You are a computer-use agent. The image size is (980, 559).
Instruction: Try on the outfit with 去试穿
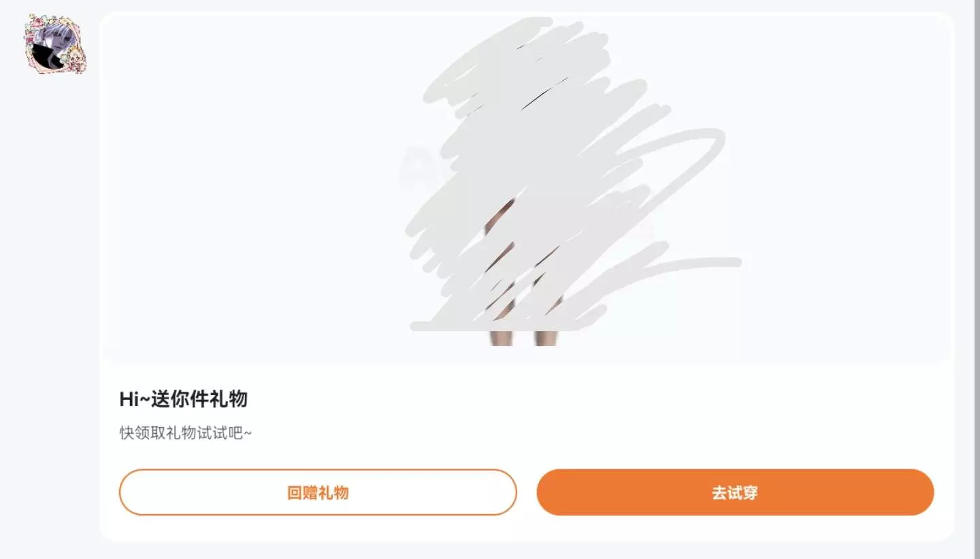click(x=735, y=492)
